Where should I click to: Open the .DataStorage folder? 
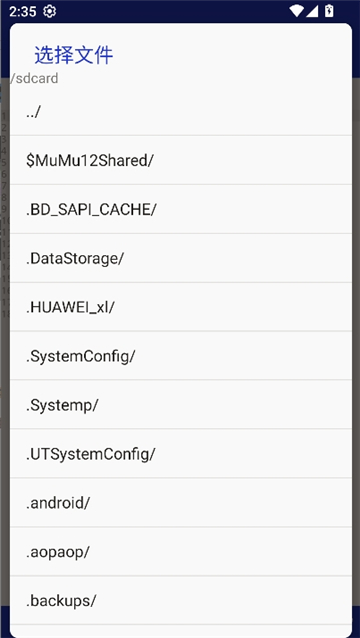[181, 258]
